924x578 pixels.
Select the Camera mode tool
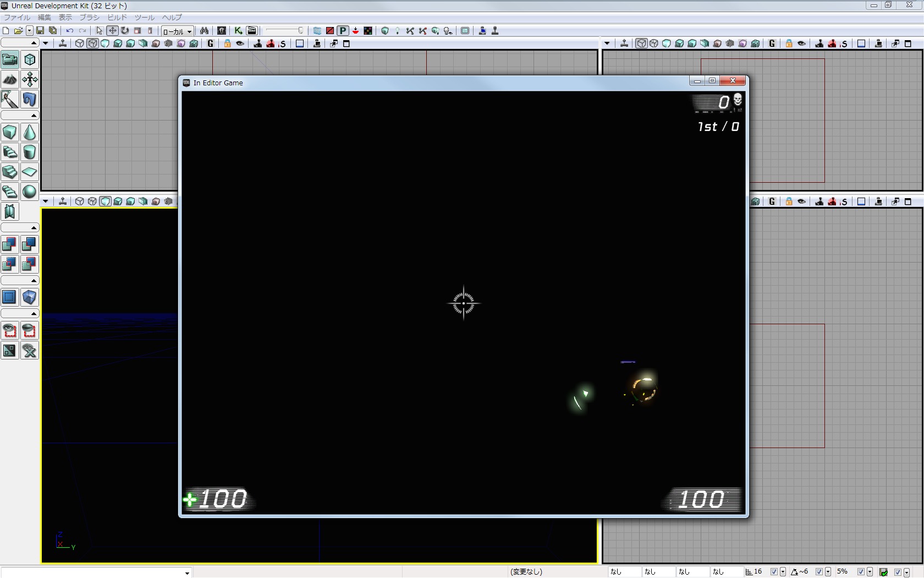point(10,59)
